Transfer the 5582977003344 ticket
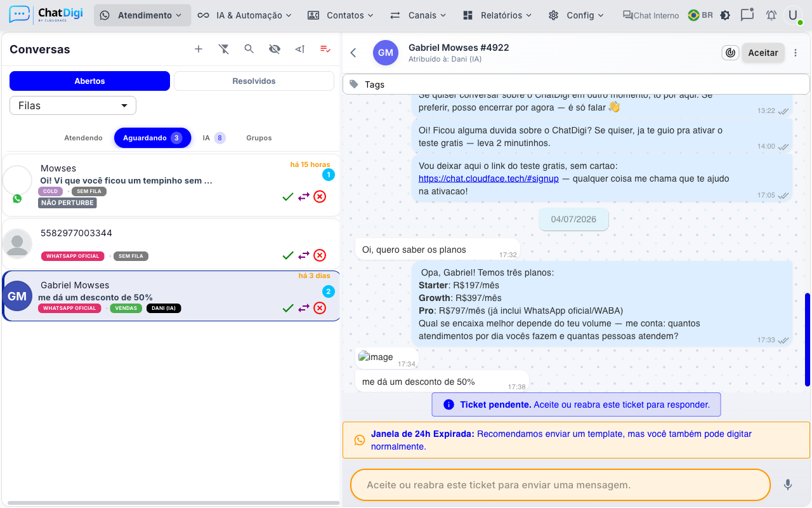Screen dimensions: 812x508 click(304, 255)
